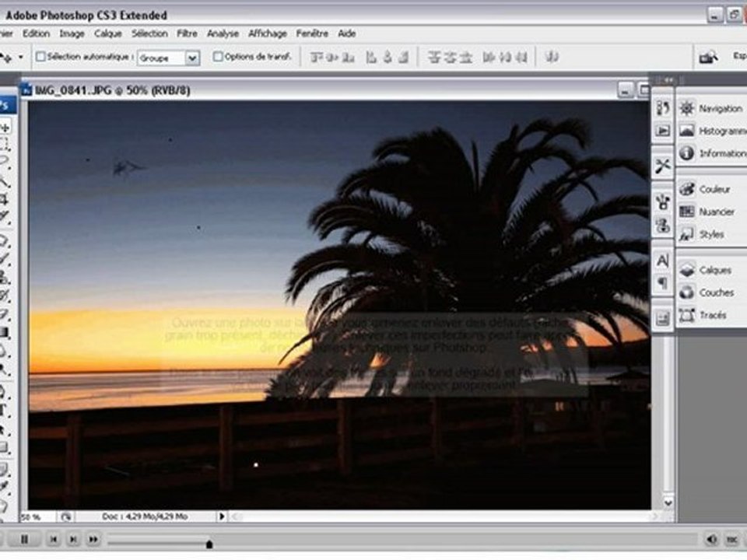Viewport: 747px width, 560px height.
Task: Open the Affichage menu
Action: coord(268,33)
